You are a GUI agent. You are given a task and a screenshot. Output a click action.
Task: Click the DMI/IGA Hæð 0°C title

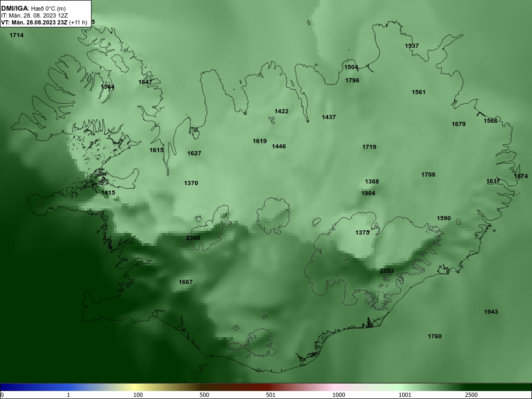(x=33, y=9)
